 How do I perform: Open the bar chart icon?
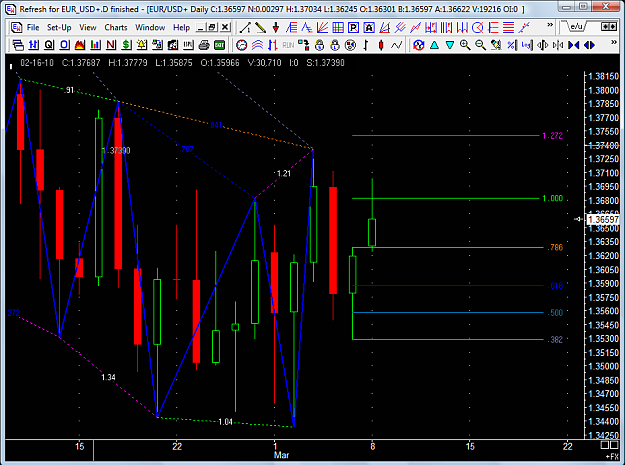coord(95,45)
